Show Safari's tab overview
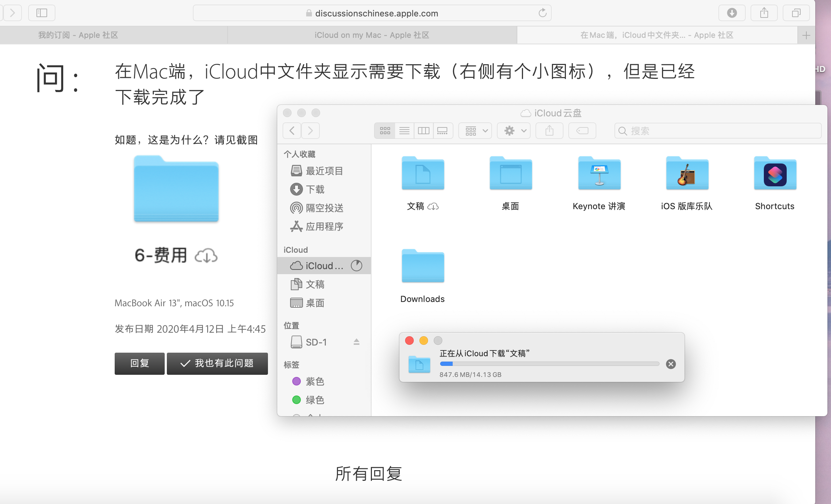The height and width of the screenshot is (504, 831). coord(796,13)
